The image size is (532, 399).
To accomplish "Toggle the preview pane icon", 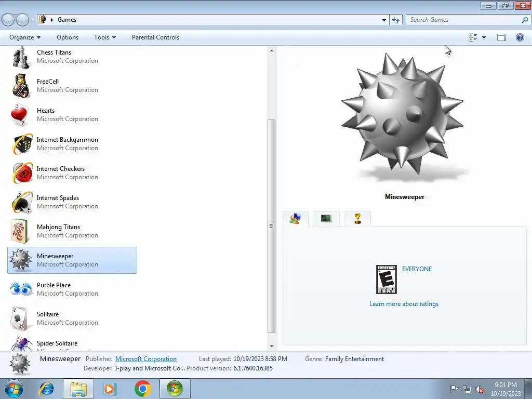I will tap(501, 37).
